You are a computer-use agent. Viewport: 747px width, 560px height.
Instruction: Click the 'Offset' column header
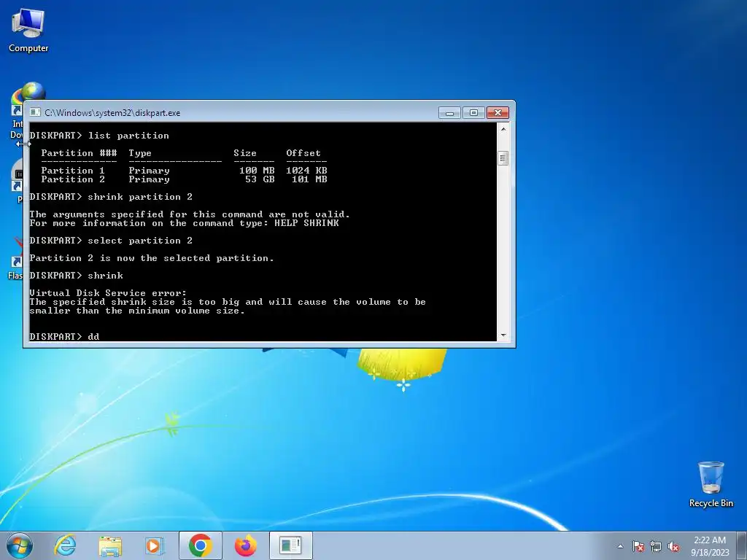303,153
